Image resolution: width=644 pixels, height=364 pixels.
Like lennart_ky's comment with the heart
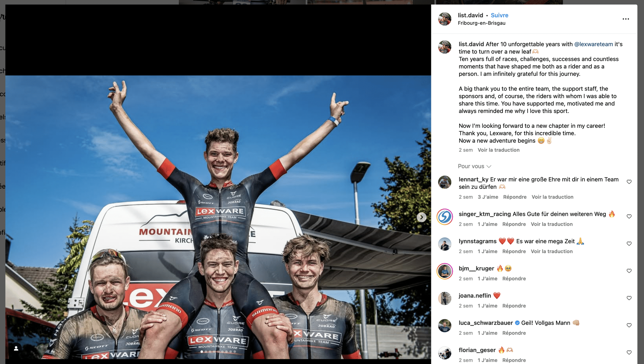pyautogui.click(x=629, y=182)
